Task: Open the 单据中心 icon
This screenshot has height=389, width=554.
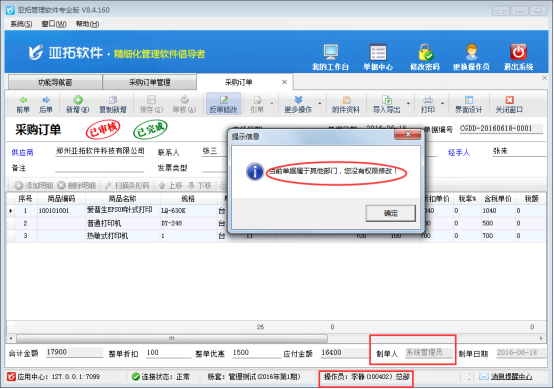Action: (x=378, y=52)
